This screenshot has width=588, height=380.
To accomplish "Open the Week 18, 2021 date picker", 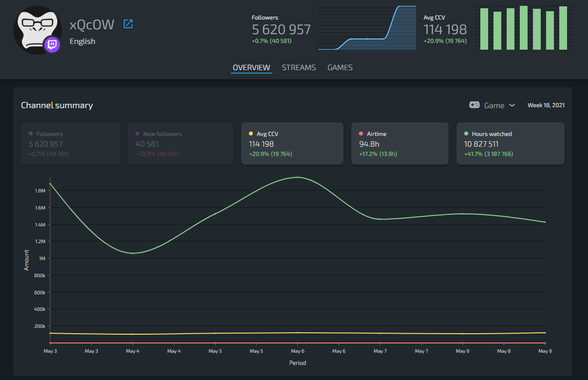I will point(546,105).
